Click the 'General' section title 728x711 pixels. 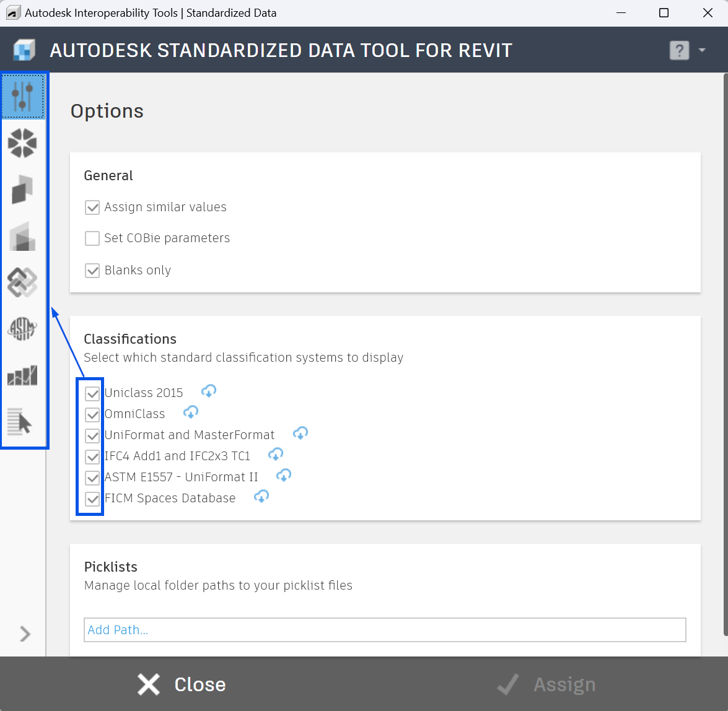[x=108, y=175]
